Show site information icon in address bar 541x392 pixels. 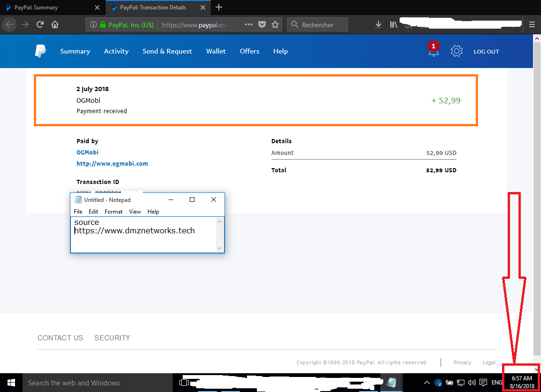tap(93, 24)
